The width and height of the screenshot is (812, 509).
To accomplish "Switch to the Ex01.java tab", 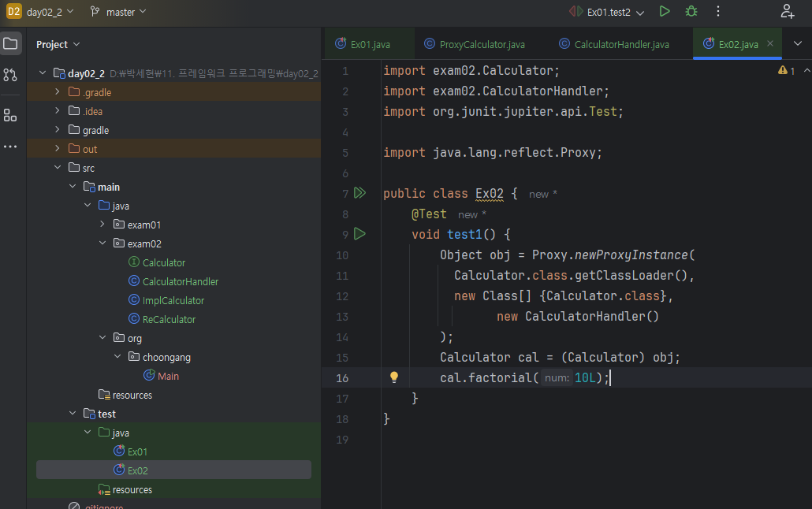I will coord(370,45).
